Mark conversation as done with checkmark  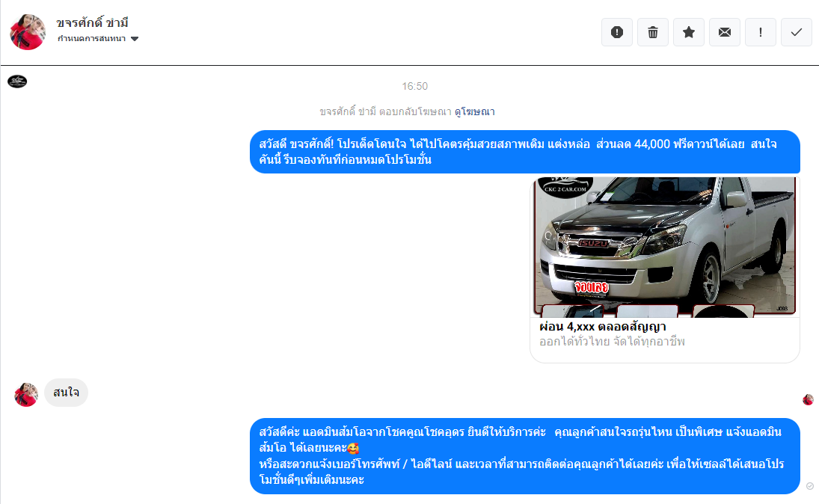[797, 32]
